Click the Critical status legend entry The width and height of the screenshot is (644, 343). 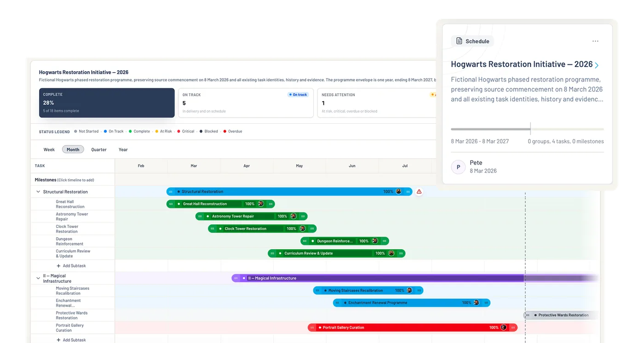[x=185, y=131]
